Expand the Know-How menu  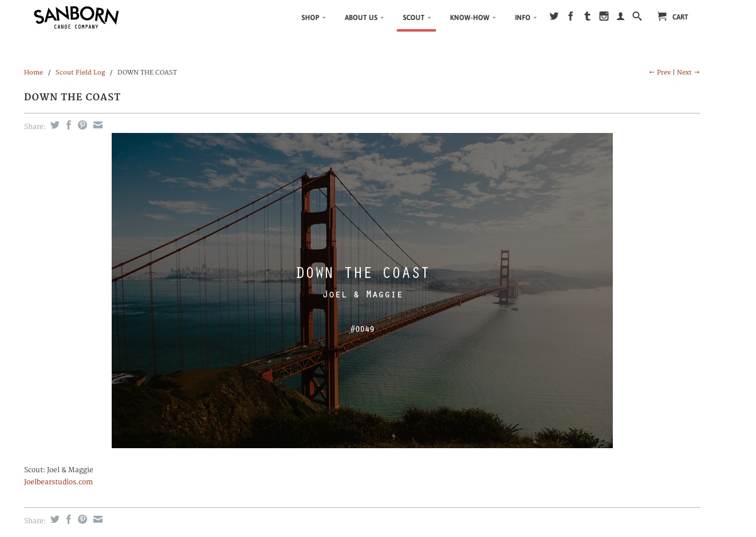(473, 18)
